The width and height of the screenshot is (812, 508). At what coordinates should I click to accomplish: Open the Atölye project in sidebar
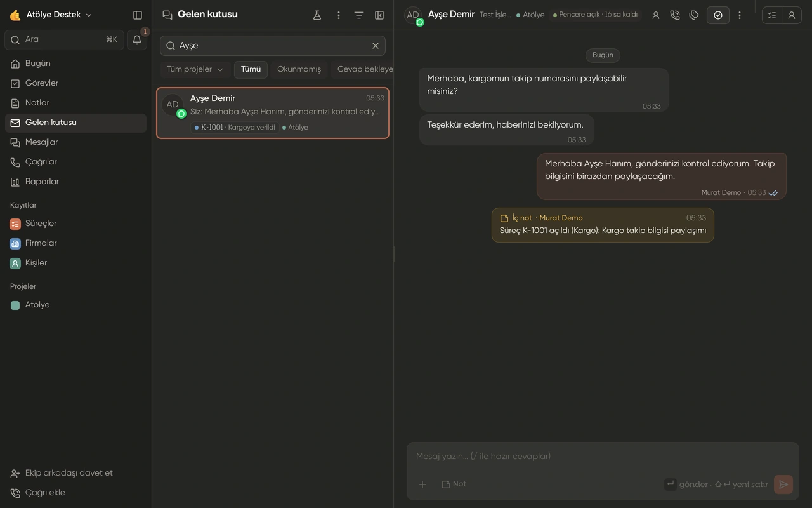tap(75, 305)
